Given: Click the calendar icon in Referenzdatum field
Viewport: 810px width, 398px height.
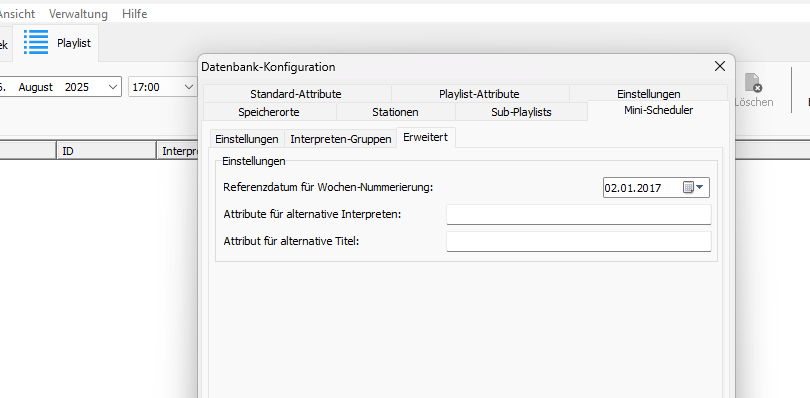Looking at the screenshot, I should [688, 187].
